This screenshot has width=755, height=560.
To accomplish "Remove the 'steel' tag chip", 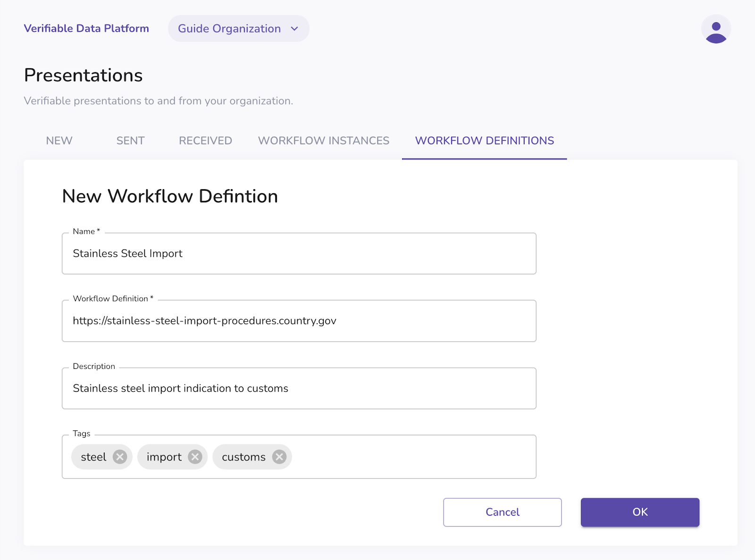I will [x=120, y=457].
